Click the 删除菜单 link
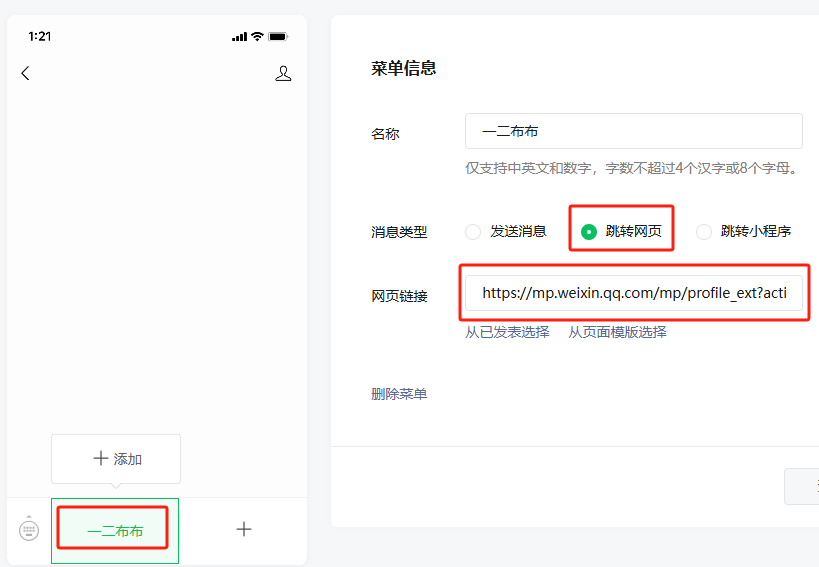 pyautogui.click(x=399, y=394)
